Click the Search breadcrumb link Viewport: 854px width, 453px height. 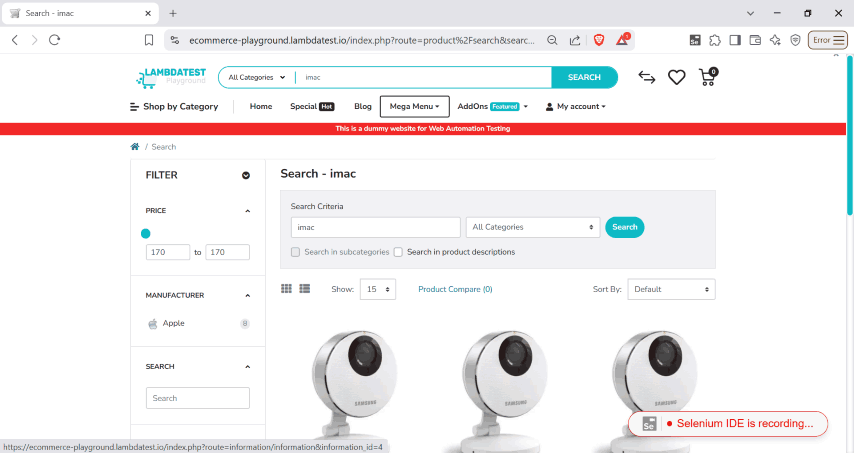[163, 147]
